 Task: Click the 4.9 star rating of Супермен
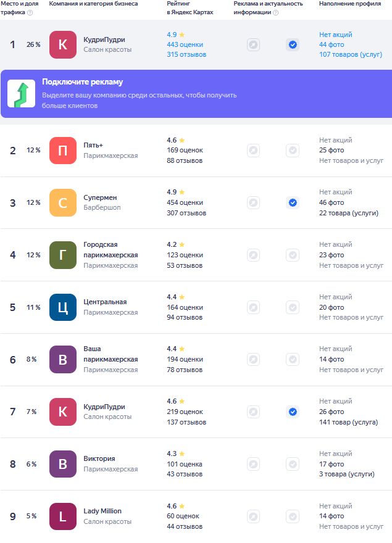tap(175, 192)
